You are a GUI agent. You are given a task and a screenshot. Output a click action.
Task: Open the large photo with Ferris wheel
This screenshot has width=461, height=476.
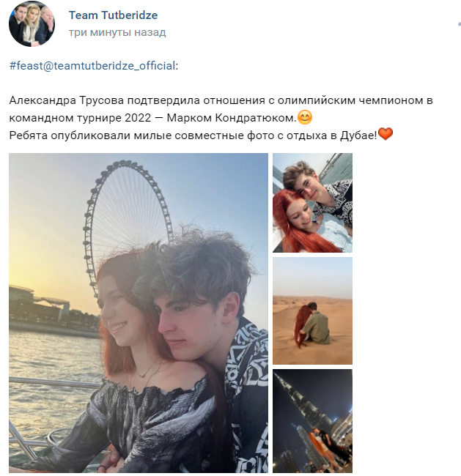tap(139, 313)
